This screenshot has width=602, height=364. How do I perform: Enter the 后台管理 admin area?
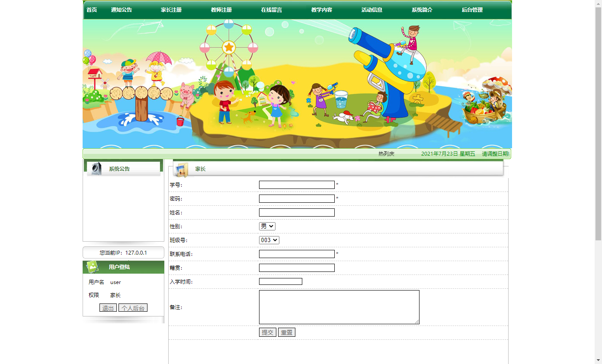click(473, 10)
